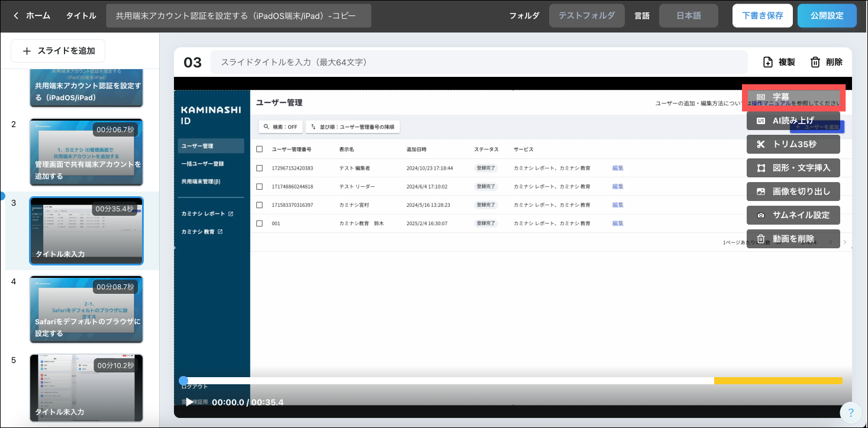Image resolution: width=868 pixels, height=428 pixels.
Task: Click external link icon beside カミナシ レポート
Action: (231, 213)
